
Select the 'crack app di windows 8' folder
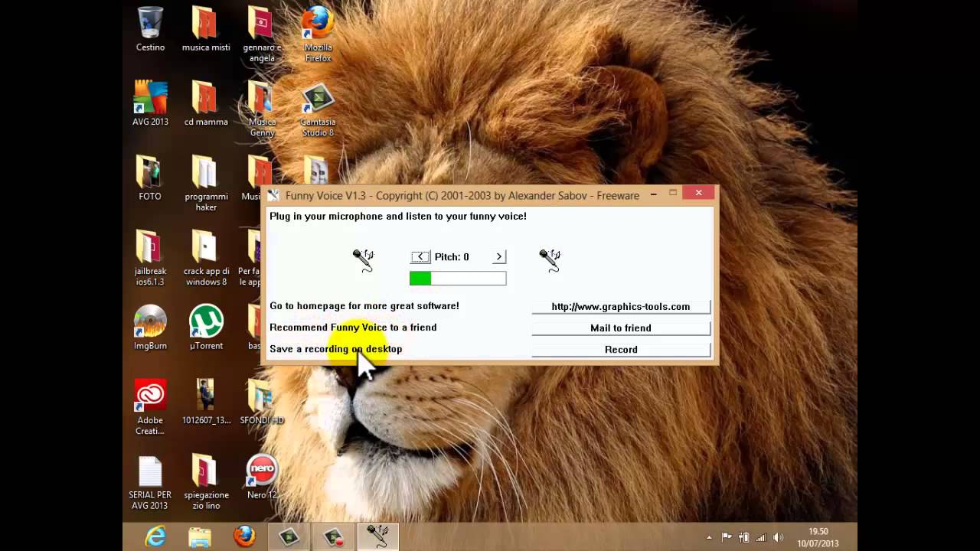[x=206, y=257]
